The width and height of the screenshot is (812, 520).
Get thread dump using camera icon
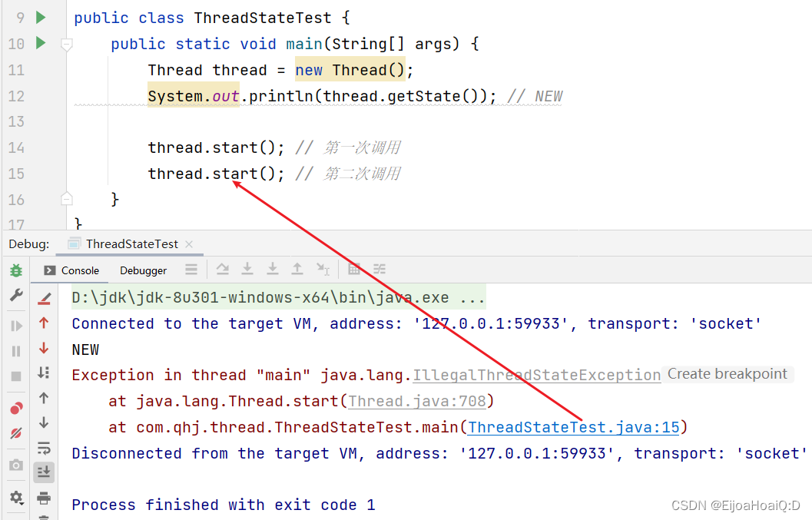click(16, 465)
